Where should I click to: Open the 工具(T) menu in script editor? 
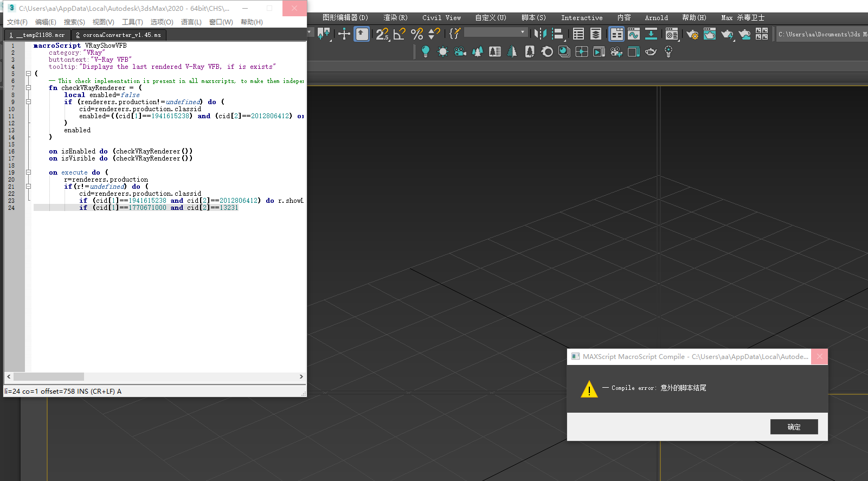(132, 22)
